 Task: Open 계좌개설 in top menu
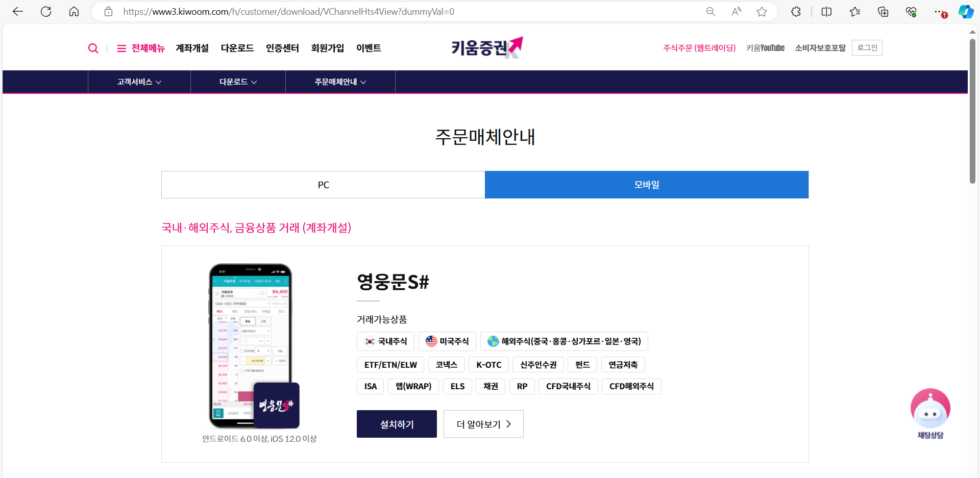coord(192,48)
